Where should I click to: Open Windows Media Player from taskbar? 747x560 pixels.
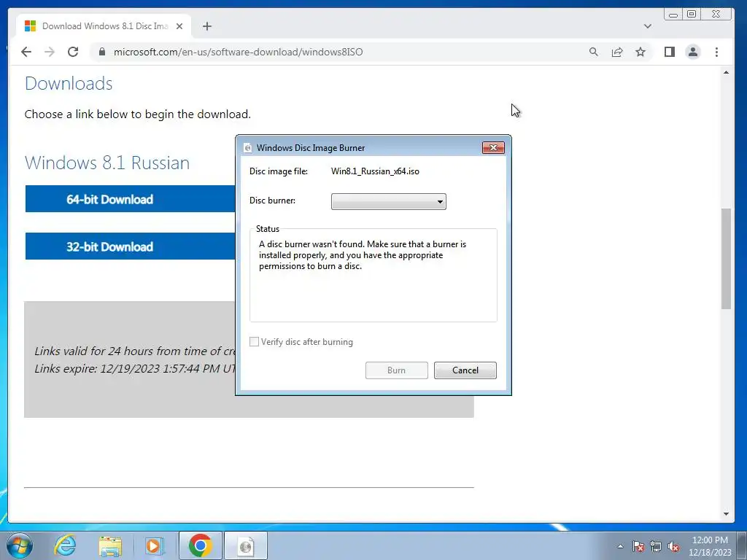click(154, 545)
